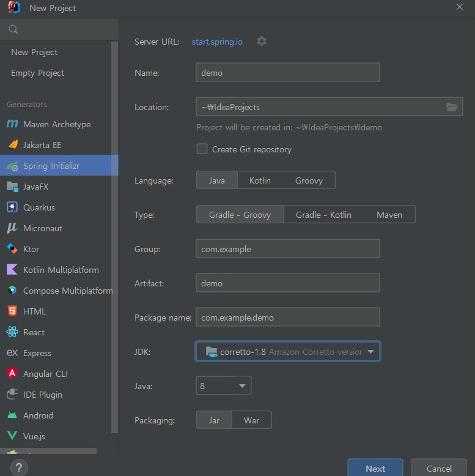Select Groovy language option
Viewport: 475px width, 476px height.
pos(309,180)
